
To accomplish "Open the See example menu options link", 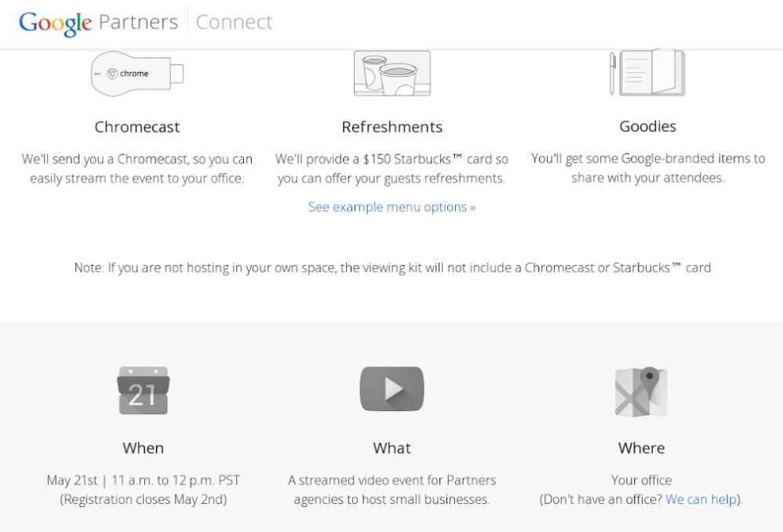I will [391, 207].
